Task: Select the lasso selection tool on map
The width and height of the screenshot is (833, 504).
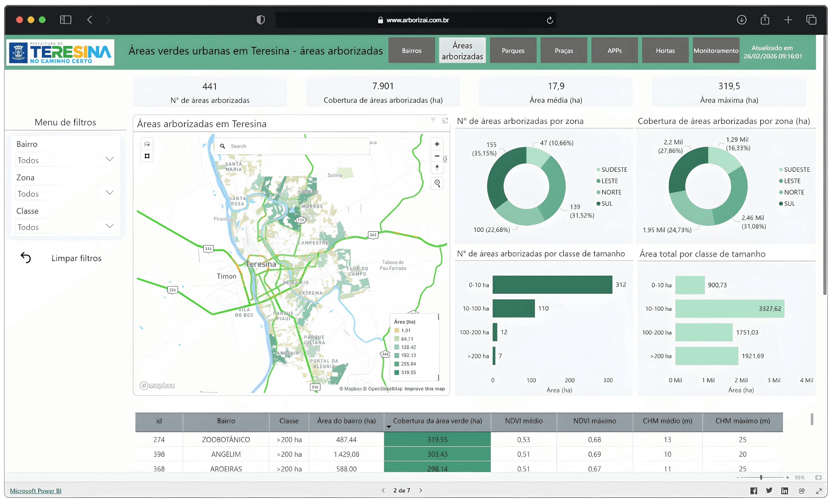Action: pyautogui.click(x=147, y=144)
